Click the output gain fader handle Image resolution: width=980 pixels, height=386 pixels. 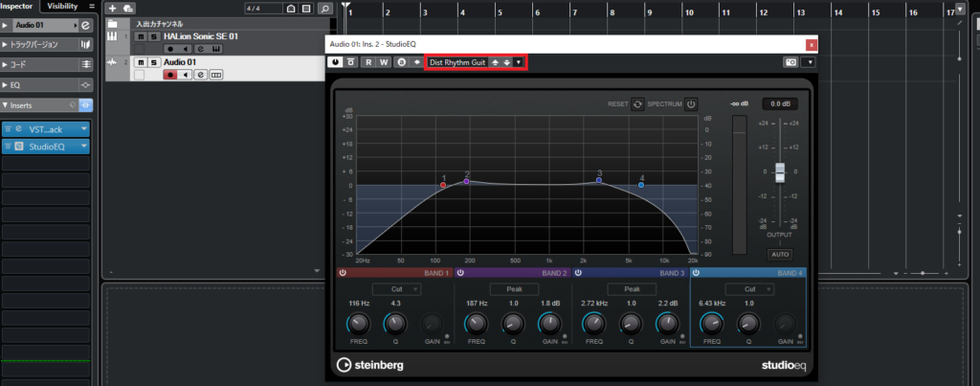coord(779,172)
